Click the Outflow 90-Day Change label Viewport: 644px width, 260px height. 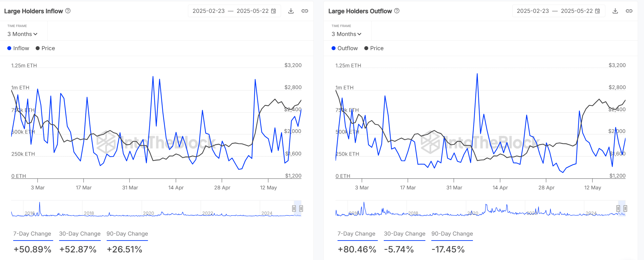(452, 234)
